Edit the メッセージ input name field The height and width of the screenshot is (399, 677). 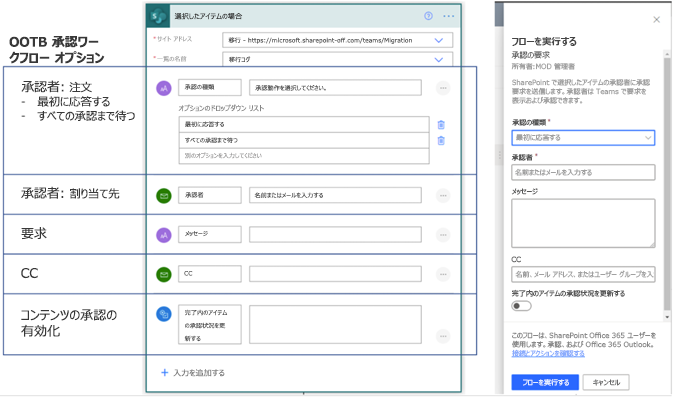pos(210,234)
